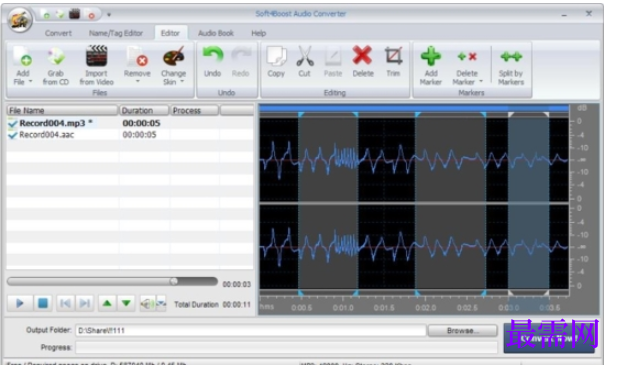Cut the selection with scissors icon
This screenshot has height=365, width=618.
305,56
